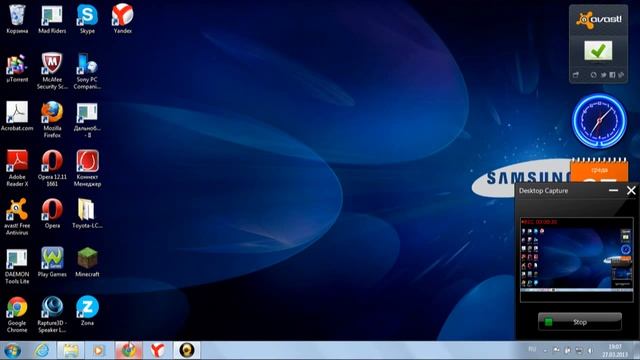Click the Yandex browser taskbar icon
Image resolution: width=640 pixels, height=360 pixels.
click(158, 350)
